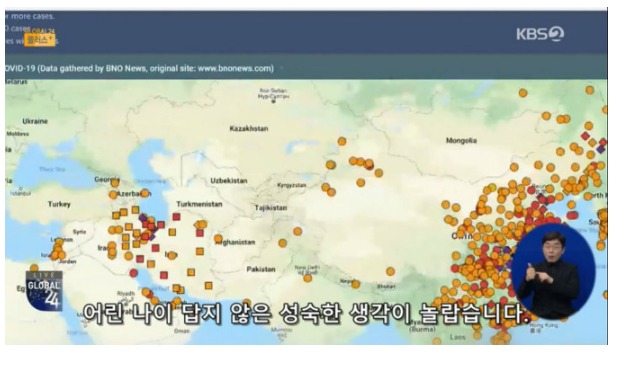The height and width of the screenshot is (368, 617).
Task: Click the Live Global 24 program logo
Action: (44, 291)
